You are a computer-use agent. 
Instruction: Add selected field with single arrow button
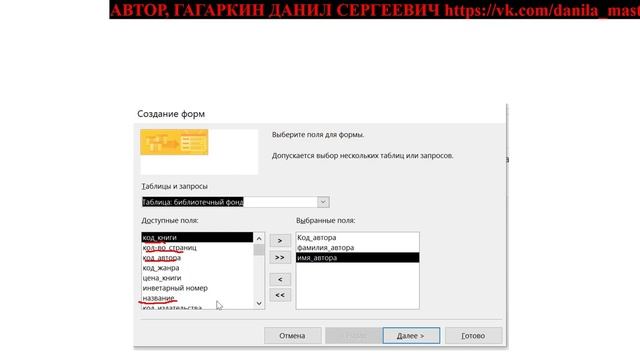click(280, 240)
